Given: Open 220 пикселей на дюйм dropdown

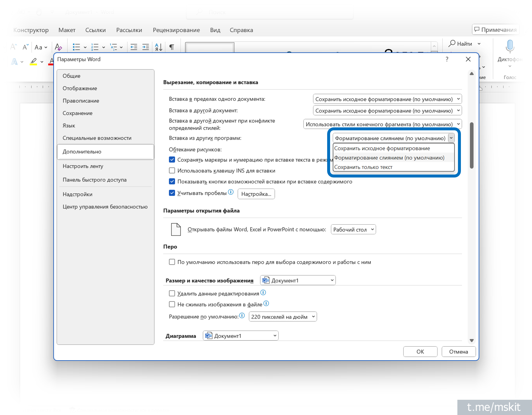Looking at the screenshot, I should tap(283, 317).
